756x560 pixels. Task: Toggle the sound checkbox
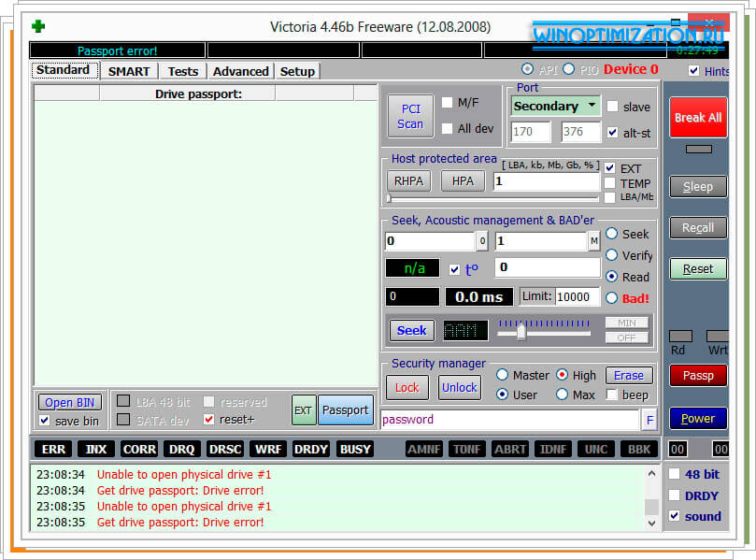click(674, 516)
